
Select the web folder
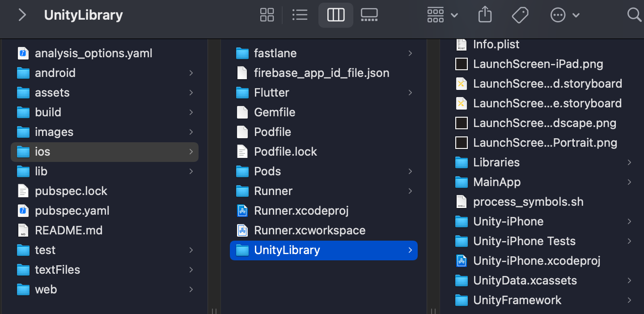tap(105, 289)
